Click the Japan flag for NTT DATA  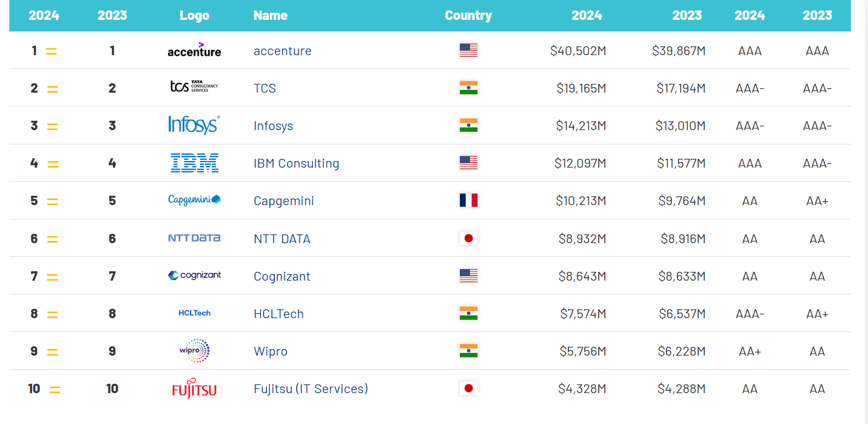(x=469, y=238)
